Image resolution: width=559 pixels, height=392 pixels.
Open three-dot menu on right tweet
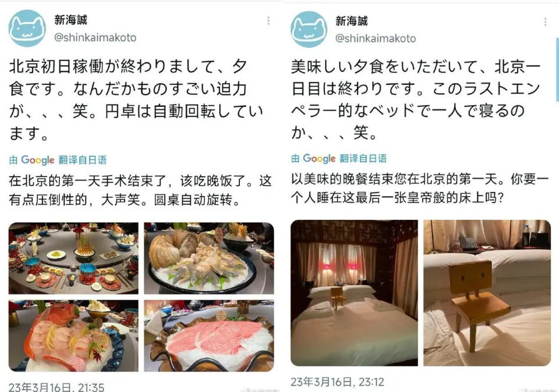(x=545, y=22)
